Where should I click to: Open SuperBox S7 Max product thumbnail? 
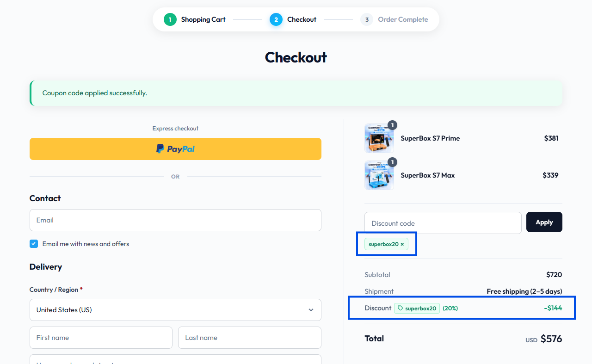click(x=379, y=175)
